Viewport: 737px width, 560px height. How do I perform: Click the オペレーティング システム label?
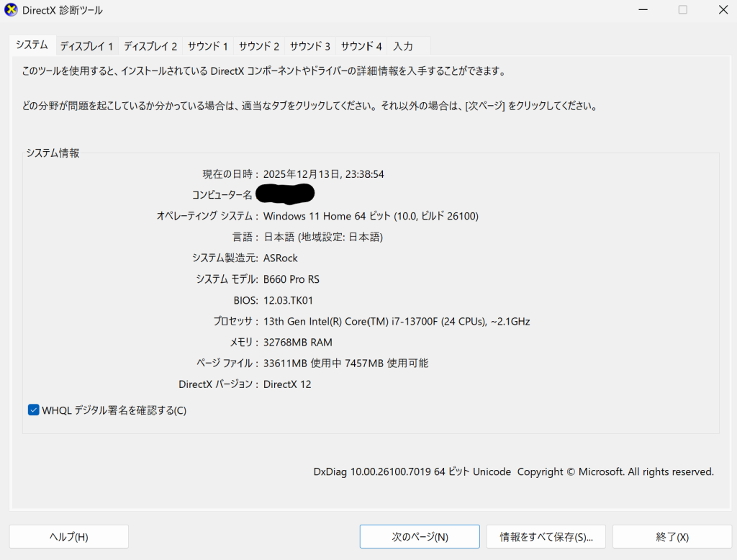tap(207, 216)
